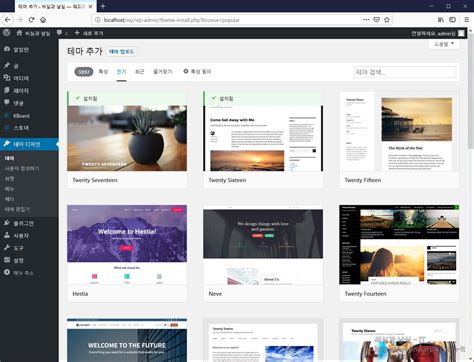Open the Welcome to the Future theme thumbnail
The height and width of the screenshot is (362, 474).
click(x=127, y=340)
